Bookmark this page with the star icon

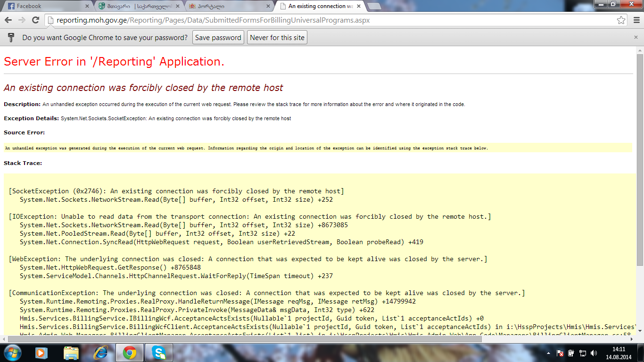point(621,20)
